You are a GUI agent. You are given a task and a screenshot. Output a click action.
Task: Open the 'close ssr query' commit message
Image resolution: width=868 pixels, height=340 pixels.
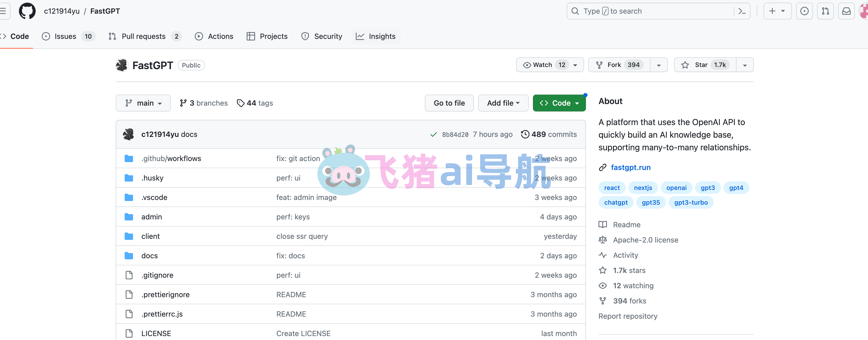tap(302, 236)
